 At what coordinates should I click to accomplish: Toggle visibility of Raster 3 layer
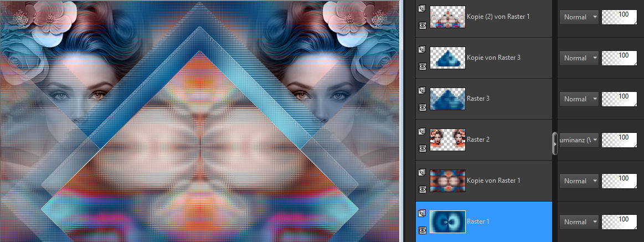422,107
